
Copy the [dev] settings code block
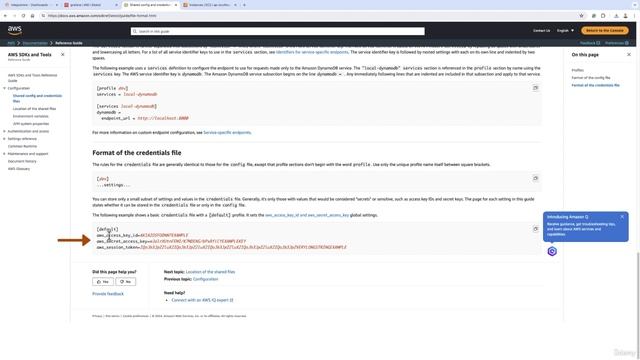536,178
